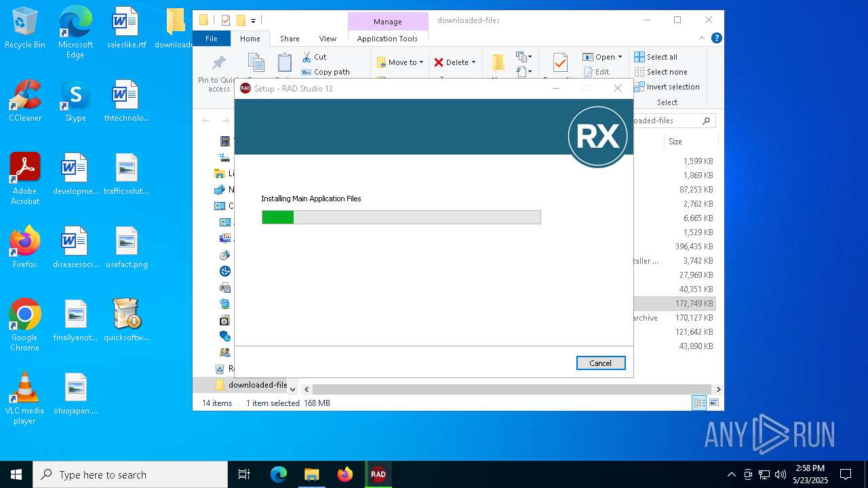The image size is (868, 488).
Task: Minimize the RAD Studio setup window
Action: pyautogui.click(x=556, y=88)
